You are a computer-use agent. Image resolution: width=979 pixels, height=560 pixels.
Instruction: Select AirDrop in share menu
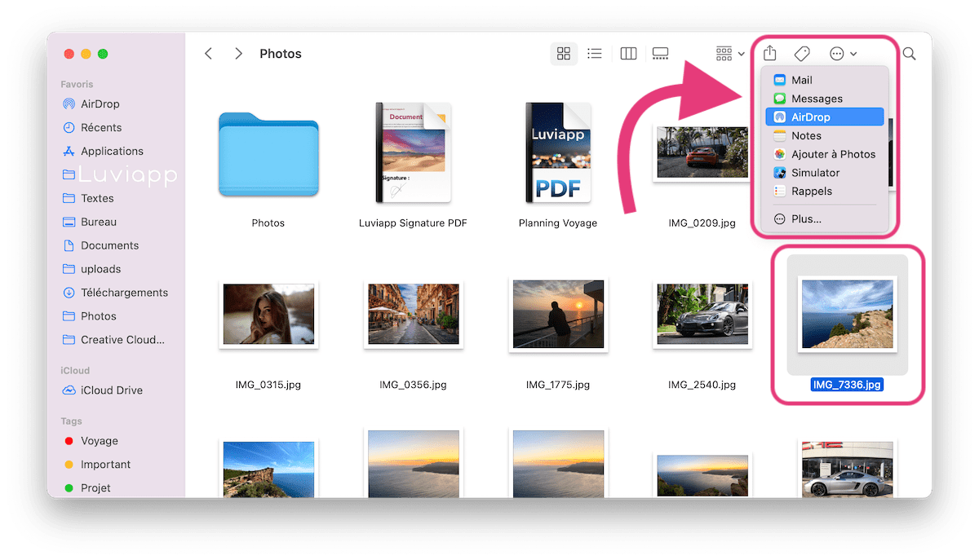825,117
